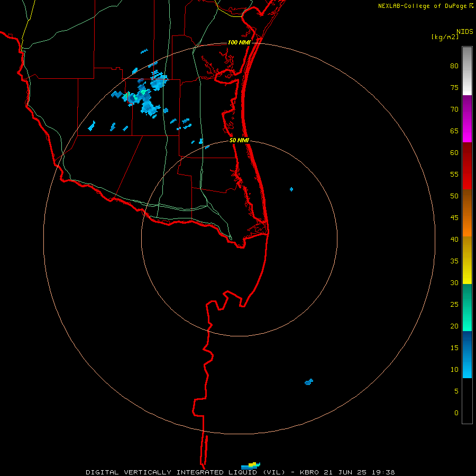The height and width of the screenshot is (476, 476).
Task: Pick the red segment of the color bar
Action: click(467, 166)
